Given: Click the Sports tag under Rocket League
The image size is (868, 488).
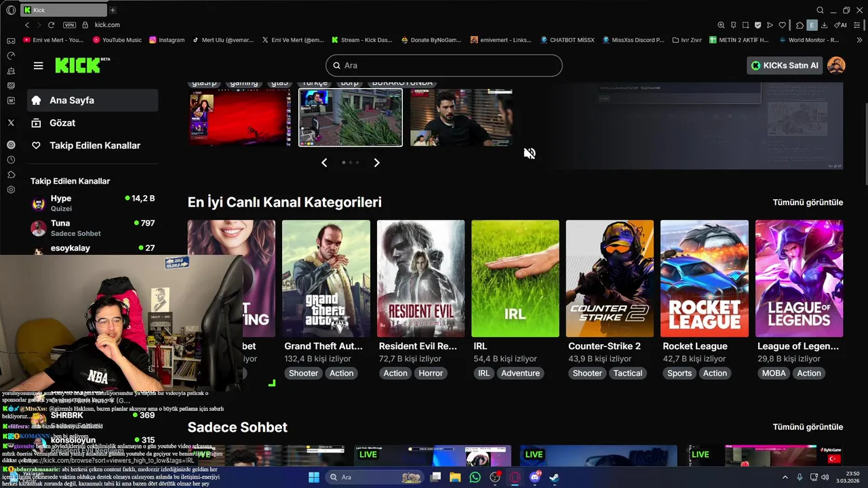Looking at the screenshot, I should (x=679, y=373).
